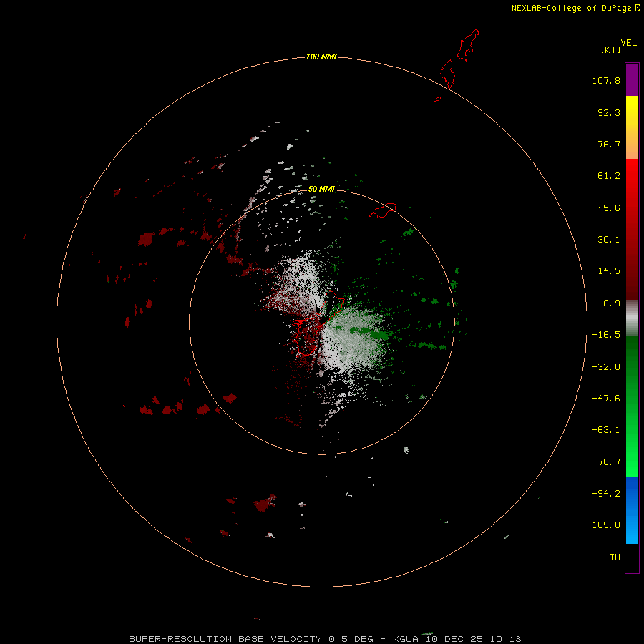Click the VEL legend title
Screen dimensions: 644x644
click(x=628, y=43)
